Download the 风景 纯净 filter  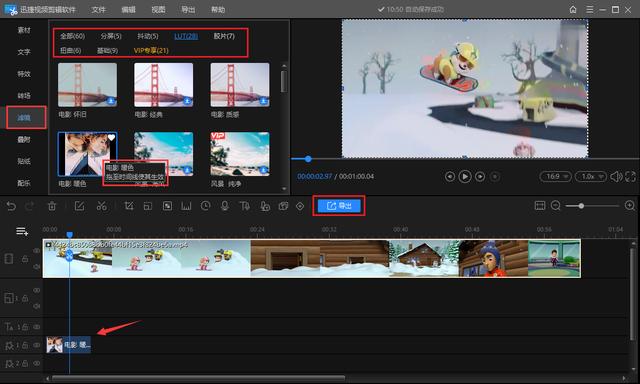point(263,170)
